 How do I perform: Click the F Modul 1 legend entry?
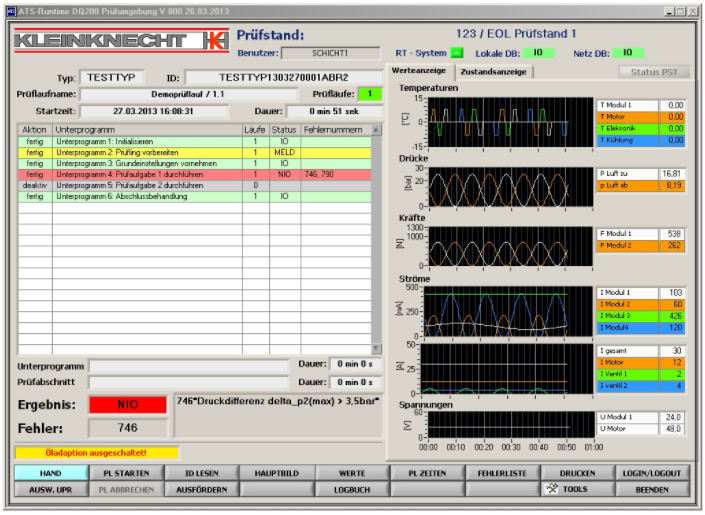click(x=641, y=234)
